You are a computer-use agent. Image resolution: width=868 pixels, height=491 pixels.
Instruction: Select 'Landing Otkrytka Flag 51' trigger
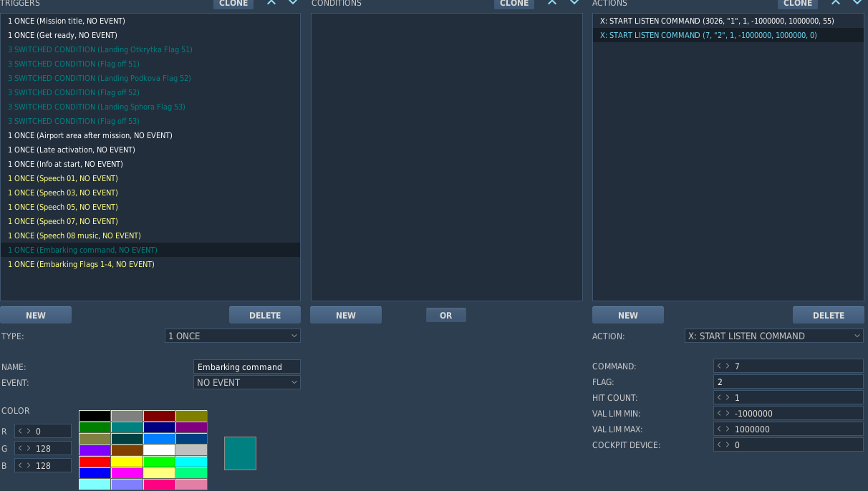pos(150,49)
